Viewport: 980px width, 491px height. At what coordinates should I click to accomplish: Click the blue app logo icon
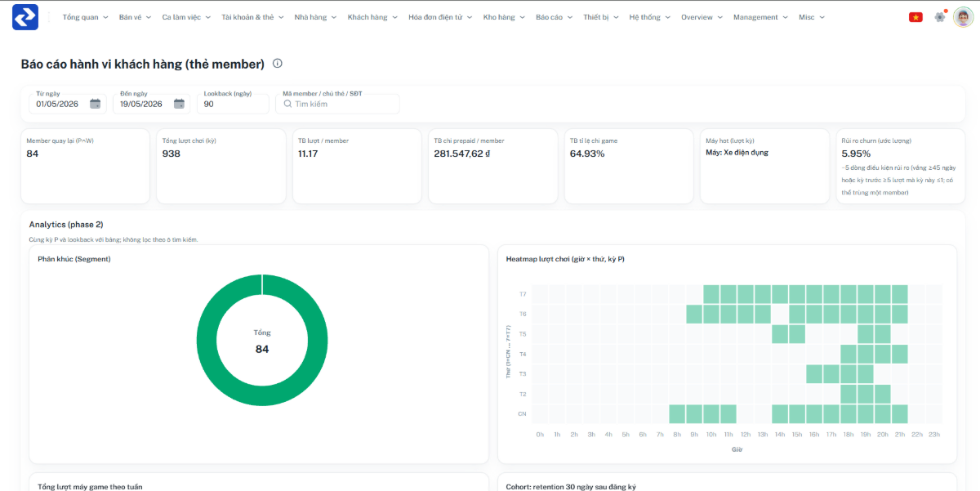click(x=25, y=16)
